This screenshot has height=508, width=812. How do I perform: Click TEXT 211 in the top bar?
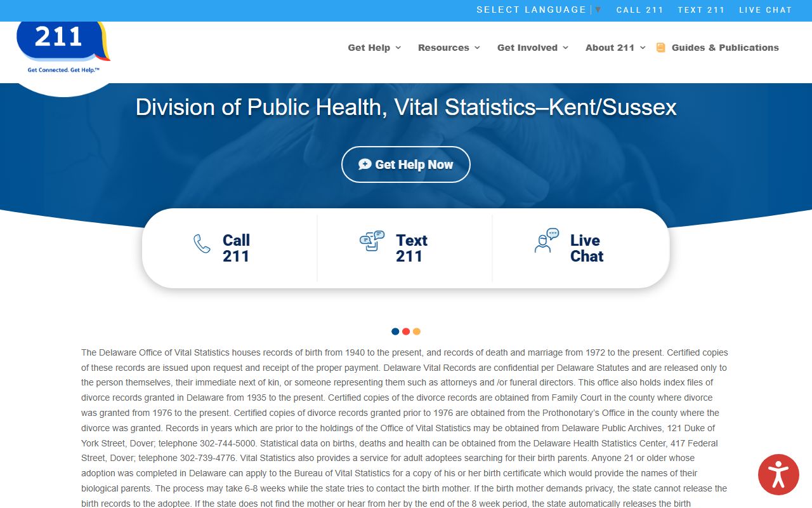701,10
